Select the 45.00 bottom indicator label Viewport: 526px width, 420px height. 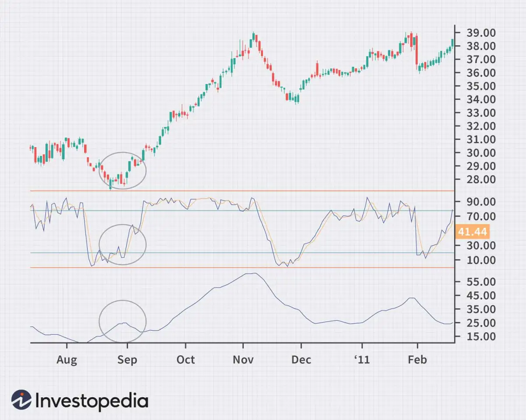click(481, 296)
